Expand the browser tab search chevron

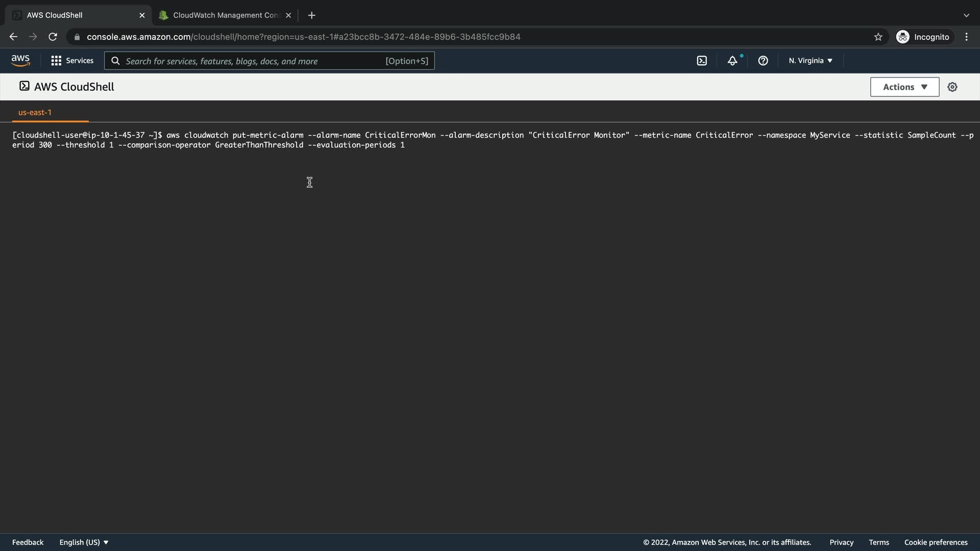click(x=966, y=15)
